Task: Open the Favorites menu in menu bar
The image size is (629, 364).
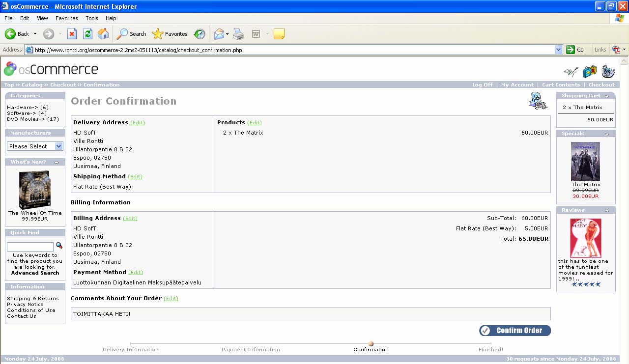Action: pos(67,18)
